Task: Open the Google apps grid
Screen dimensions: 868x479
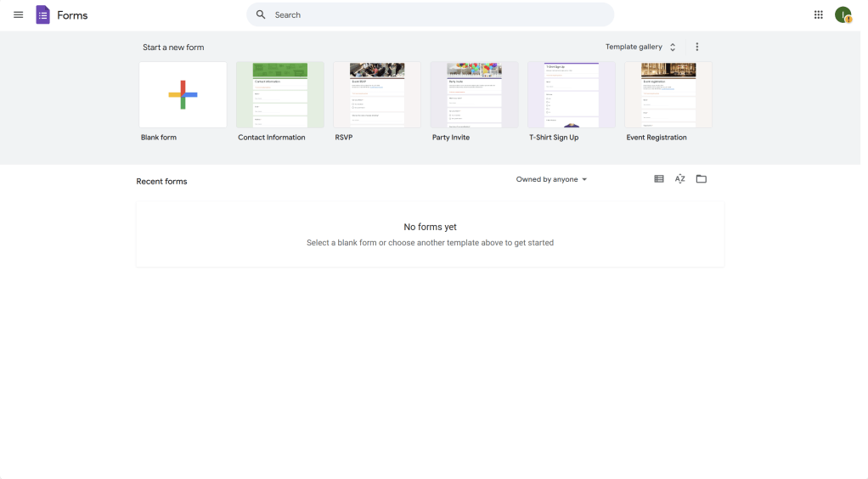Action: click(818, 15)
